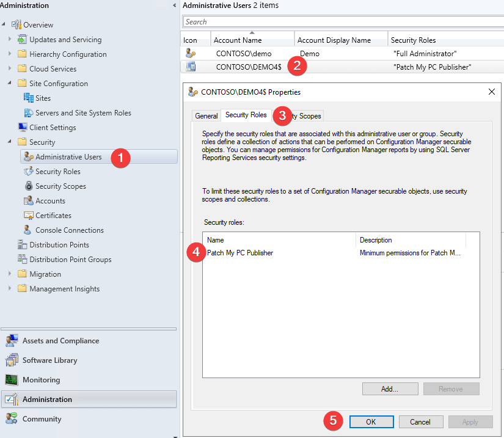Switch to the General tab

click(x=206, y=116)
